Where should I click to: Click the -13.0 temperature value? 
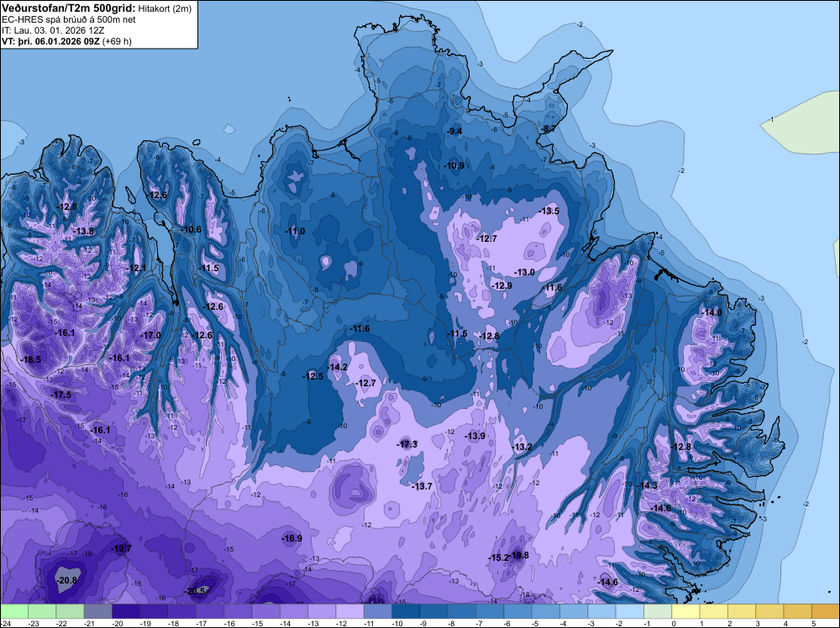[524, 272]
